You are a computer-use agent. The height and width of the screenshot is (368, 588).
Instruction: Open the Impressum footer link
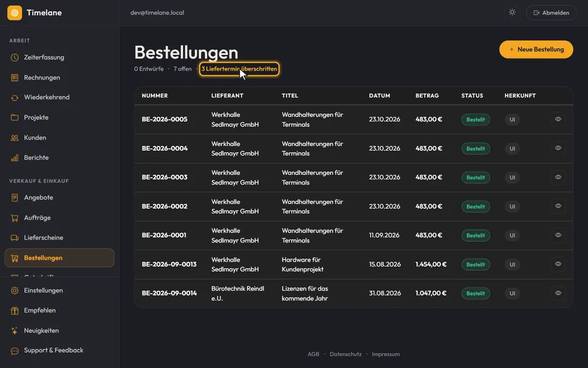pyautogui.click(x=385, y=354)
